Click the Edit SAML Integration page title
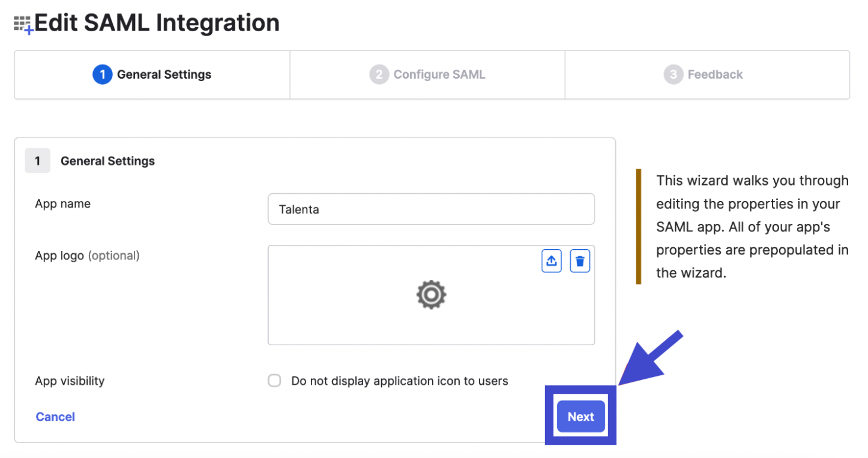The width and height of the screenshot is (868, 458). pos(157,23)
